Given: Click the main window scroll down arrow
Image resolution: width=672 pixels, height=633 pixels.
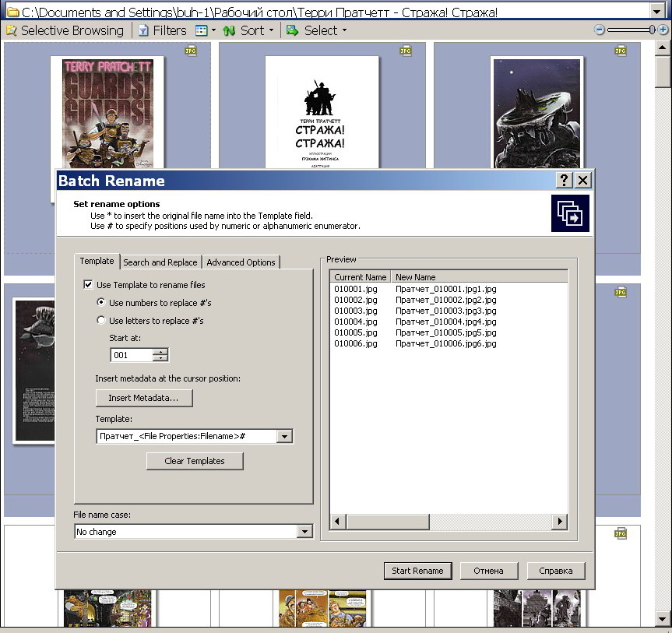Looking at the screenshot, I should [662, 619].
